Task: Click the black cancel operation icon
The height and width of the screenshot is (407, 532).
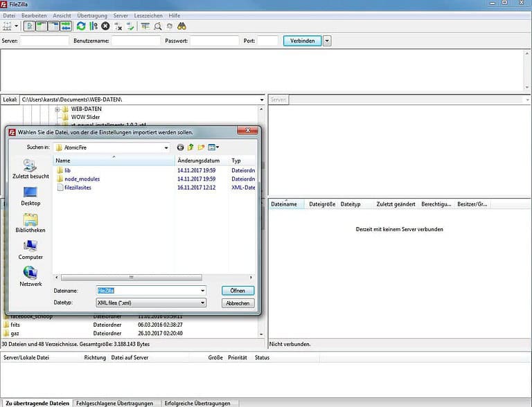Action: 105,26
